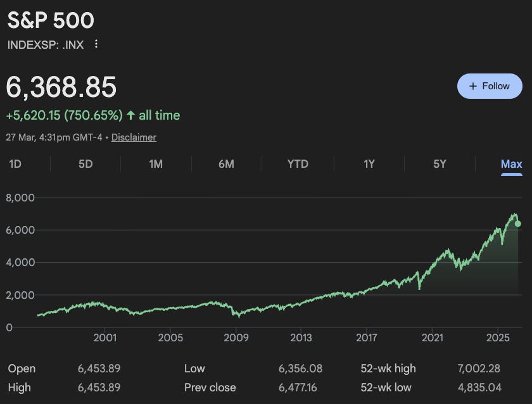Click the 2001 x-axis year label
Viewport: 532px width, 404px height.
click(x=105, y=338)
